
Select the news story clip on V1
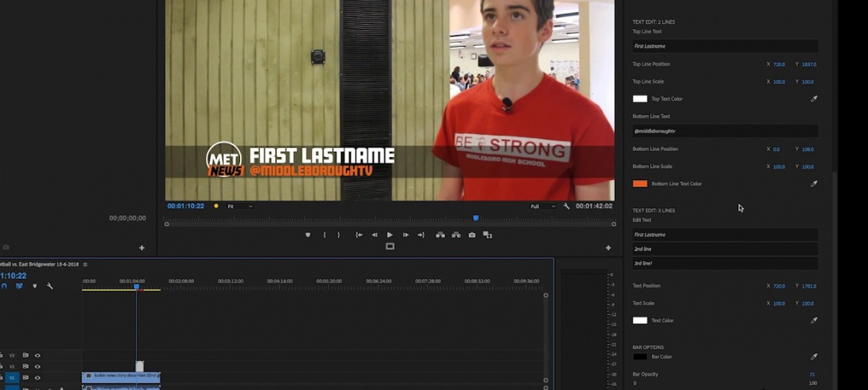tap(121, 377)
